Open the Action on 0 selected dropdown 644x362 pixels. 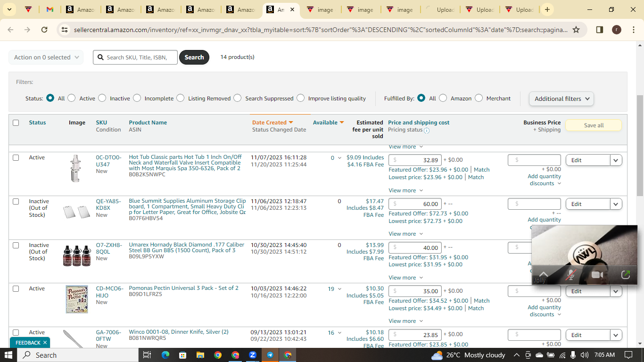(x=46, y=57)
